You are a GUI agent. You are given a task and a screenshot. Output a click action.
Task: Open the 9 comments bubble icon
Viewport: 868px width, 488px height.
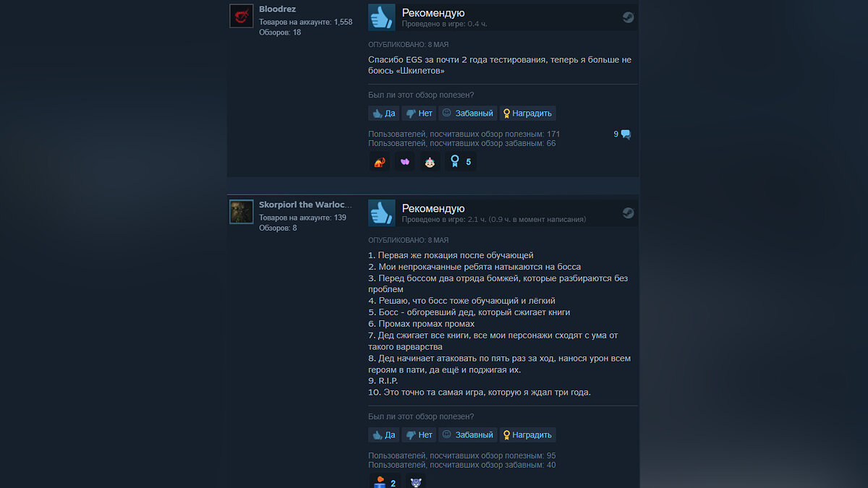coord(626,134)
